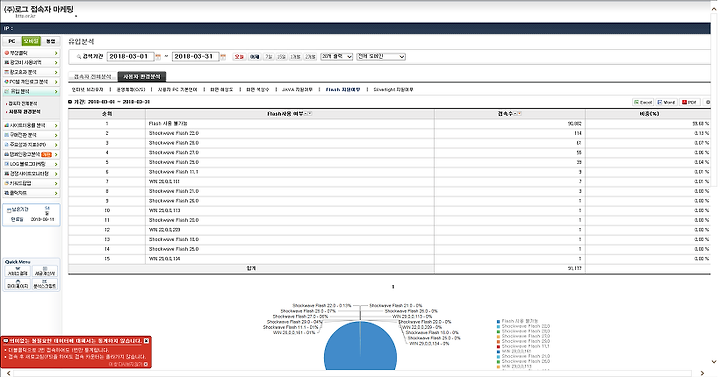
Task: Open the 화면 해상도 sub-tab
Action: (222, 90)
